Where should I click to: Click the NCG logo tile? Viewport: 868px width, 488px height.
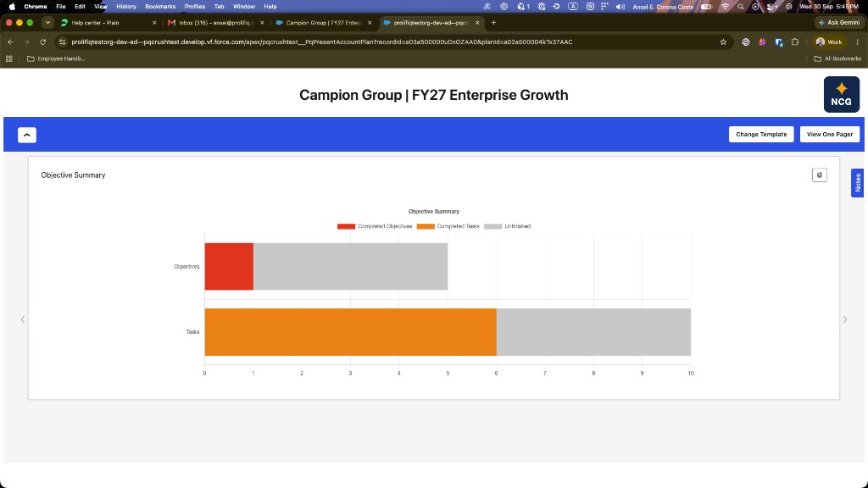[x=842, y=95]
